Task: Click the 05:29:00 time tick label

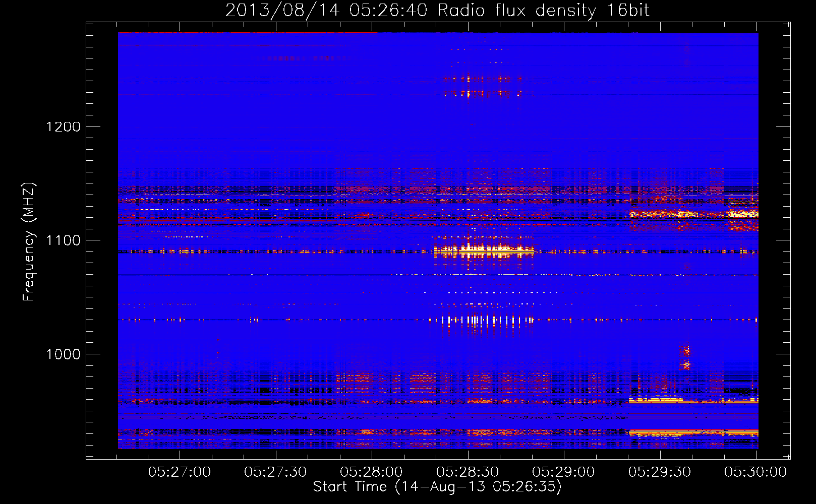Action: click(x=563, y=472)
